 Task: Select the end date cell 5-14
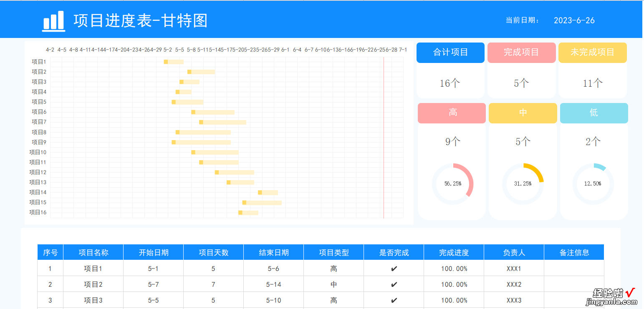[x=274, y=284]
